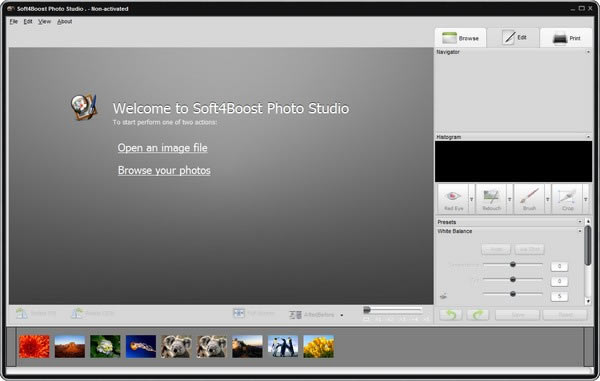The image size is (600, 381).
Task: Open Retouch tool options arrow
Action: [x=509, y=199]
